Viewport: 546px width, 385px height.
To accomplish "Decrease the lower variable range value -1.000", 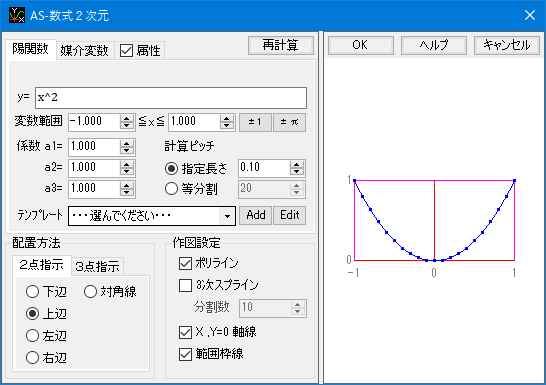I will pyautogui.click(x=127, y=126).
